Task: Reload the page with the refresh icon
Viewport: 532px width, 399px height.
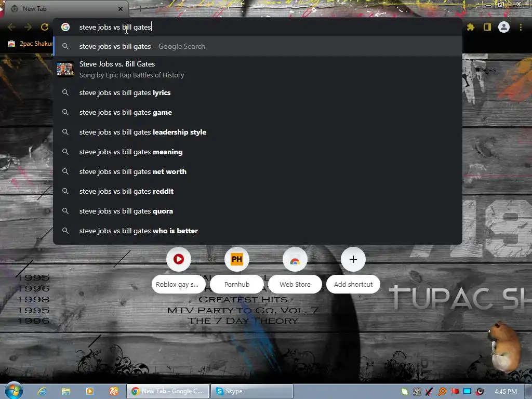Action: 45,27
